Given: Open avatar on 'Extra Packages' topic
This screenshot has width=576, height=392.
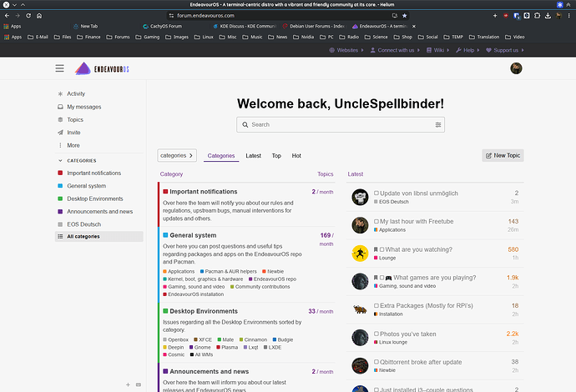Looking at the screenshot, I should (360, 309).
